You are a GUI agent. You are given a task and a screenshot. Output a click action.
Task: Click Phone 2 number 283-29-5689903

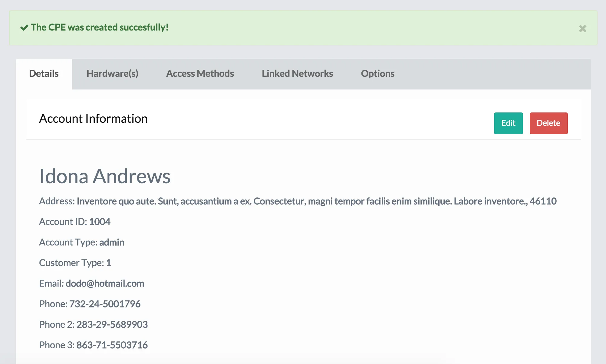coord(112,324)
